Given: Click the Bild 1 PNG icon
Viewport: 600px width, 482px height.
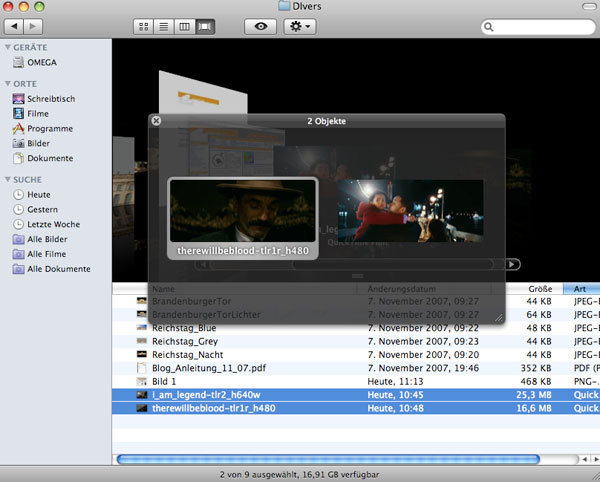Looking at the screenshot, I should pyautogui.click(x=142, y=381).
